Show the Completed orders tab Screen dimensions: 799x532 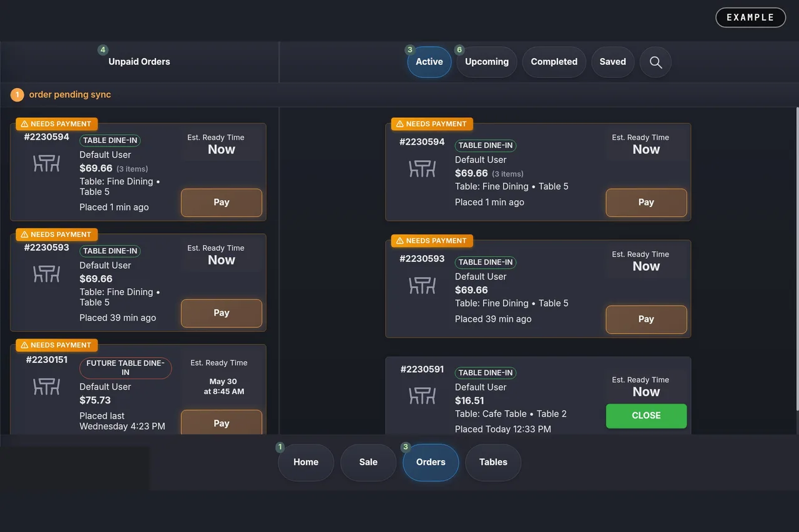554,62
